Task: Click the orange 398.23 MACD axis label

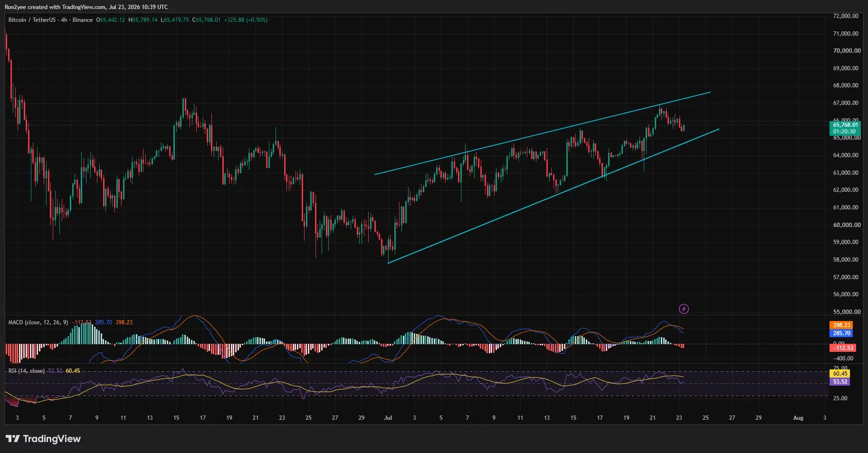Action: tap(841, 325)
